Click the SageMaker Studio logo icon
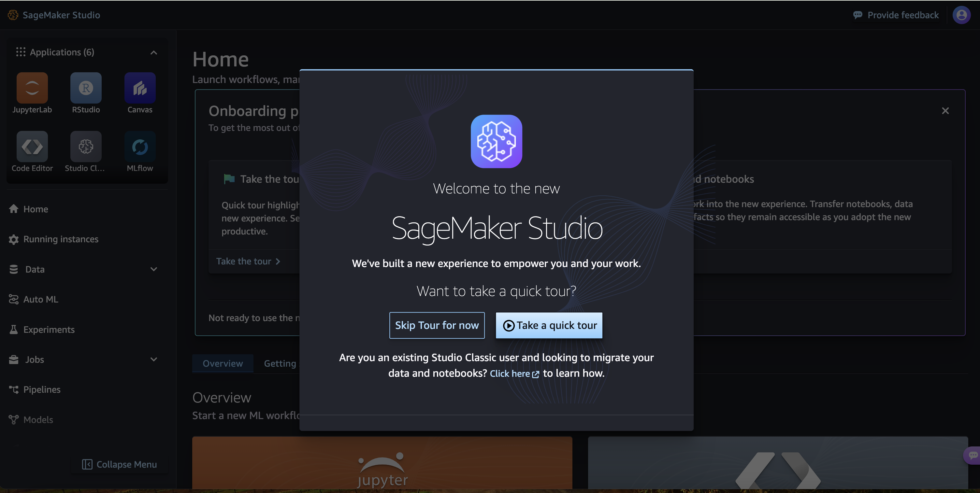This screenshot has width=980, height=493. [x=13, y=15]
